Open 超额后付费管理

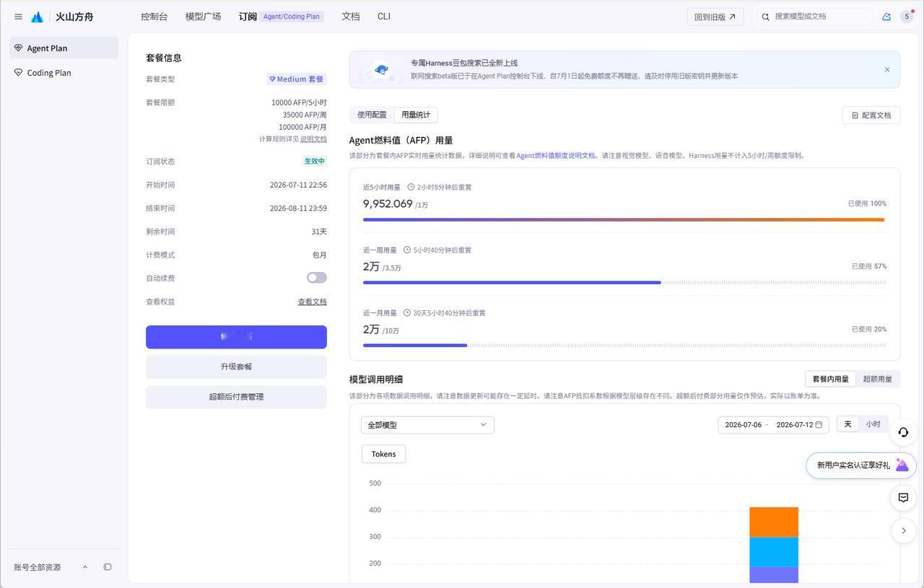point(236,397)
